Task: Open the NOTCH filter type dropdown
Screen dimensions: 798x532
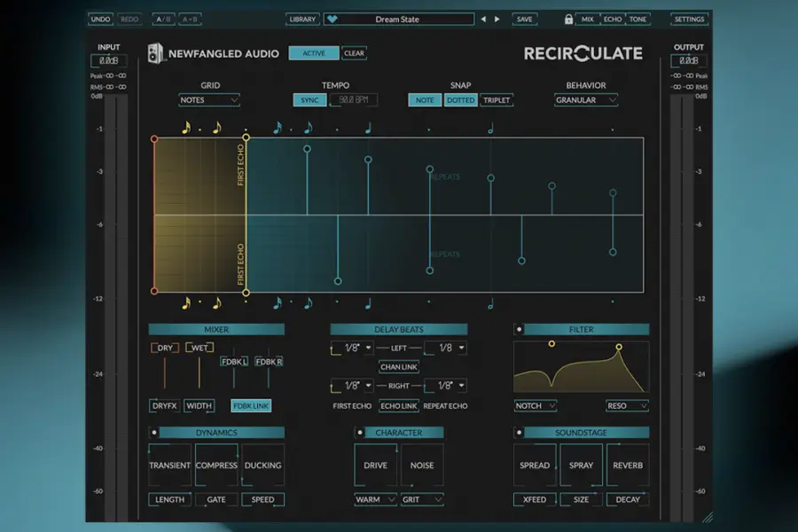Action: pos(535,406)
